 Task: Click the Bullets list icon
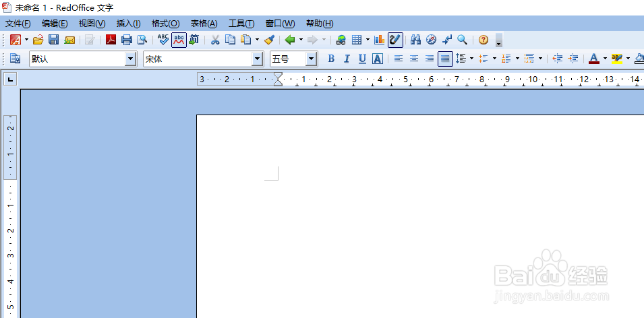(484, 59)
